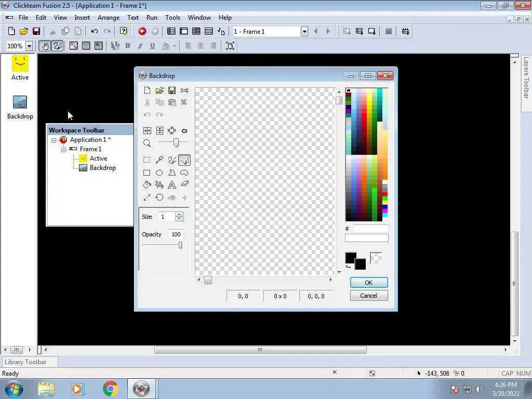The image size is (532, 399).
Task: Open the File menu
Action: pyautogui.click(x=23, y=18)
